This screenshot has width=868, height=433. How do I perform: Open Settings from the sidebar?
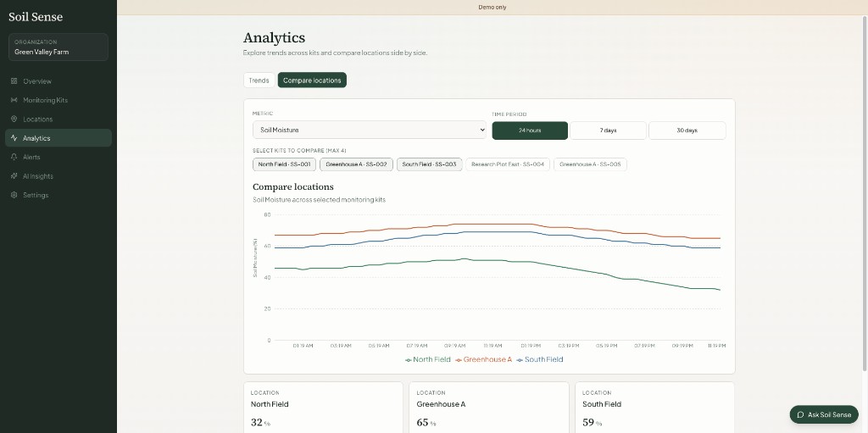pyautogui.click(x=58, y=195)
